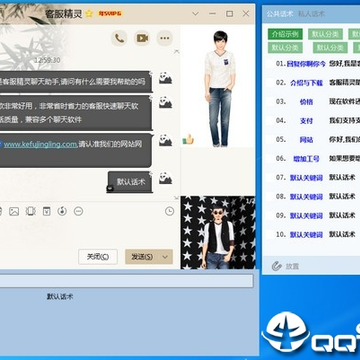Viewport: 360px width, 360px height.
Task: Click the red SVIP badge in title bar
Action: pos(110,14)
